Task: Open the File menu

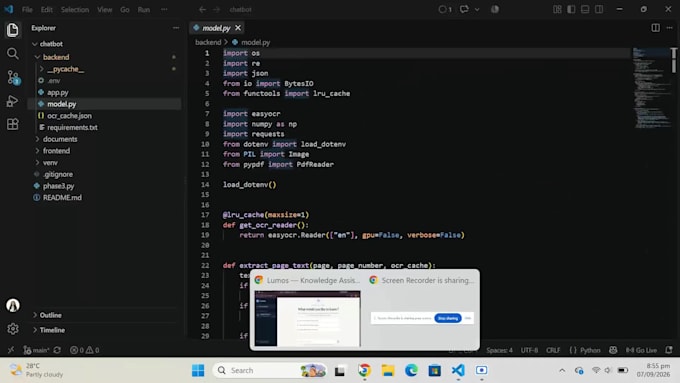Action: coord(27,9)
